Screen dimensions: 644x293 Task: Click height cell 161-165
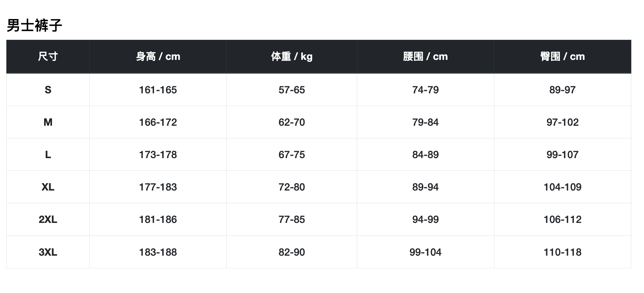click(x=158, y=90)
